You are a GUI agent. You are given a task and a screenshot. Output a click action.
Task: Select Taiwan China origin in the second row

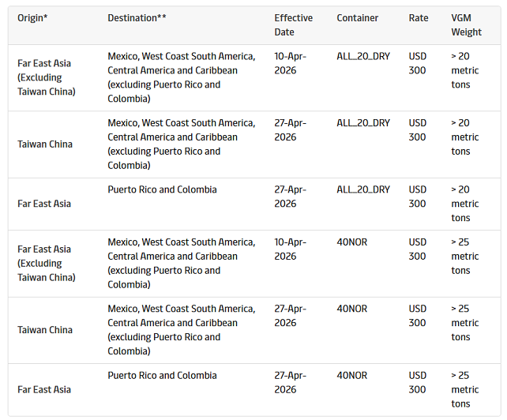[x=45, y=144]
